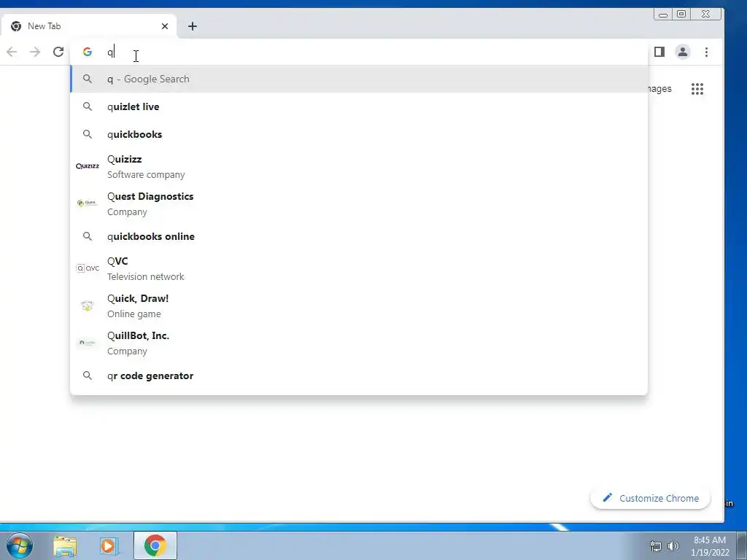The height and width of the screenshot is (560, 747).
Task: Pick the Quest Diagnostics suggestion
Action: 359,204
